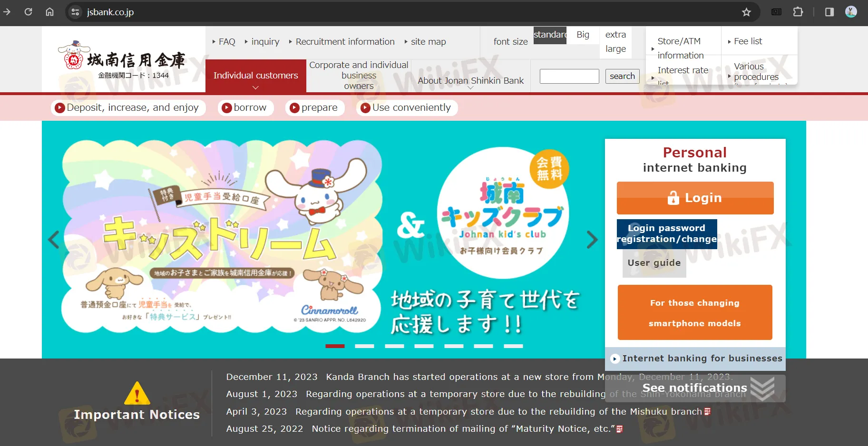Image resolution: width=868 pixels, height=446 pixels.
Task: Go to the browser home page icon
Action: (49, 12)
